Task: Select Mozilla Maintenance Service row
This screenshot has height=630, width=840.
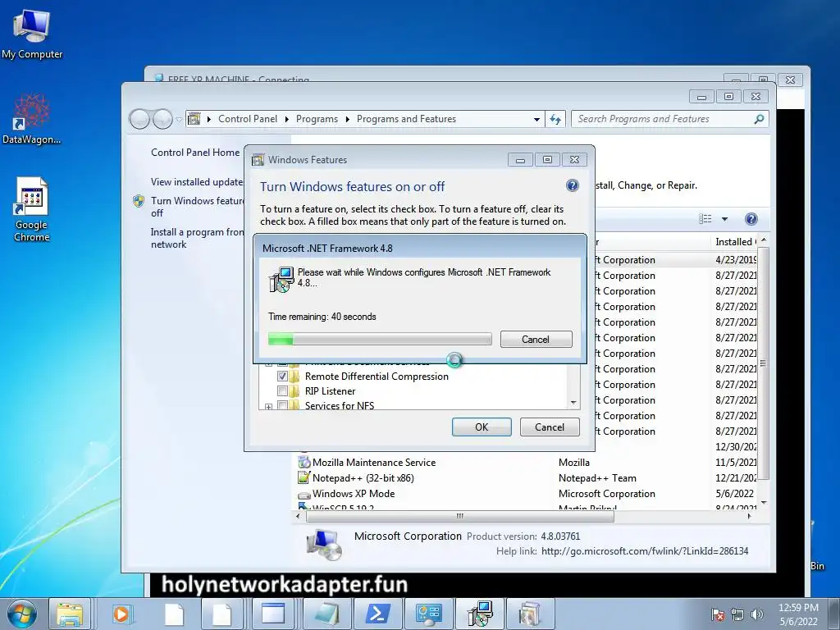Action: point(527,463)
